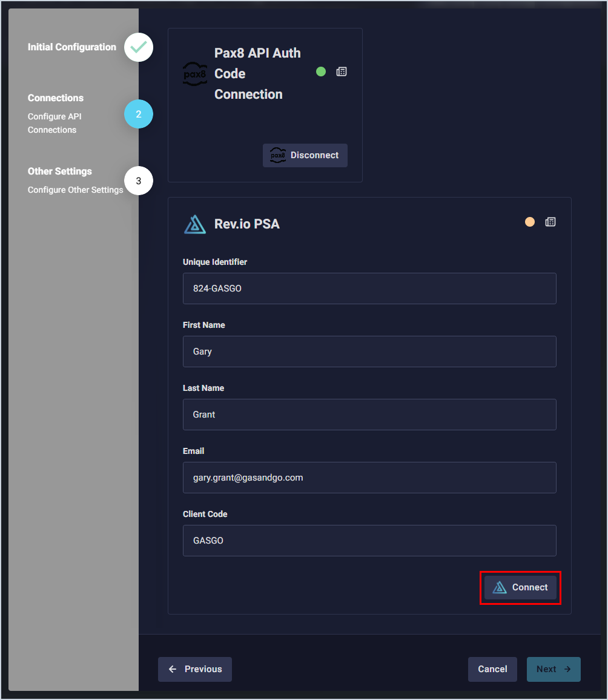608x700 pixels.
Task: Click the green Pax8 connection status dot
Action: (x=321, y=72)
